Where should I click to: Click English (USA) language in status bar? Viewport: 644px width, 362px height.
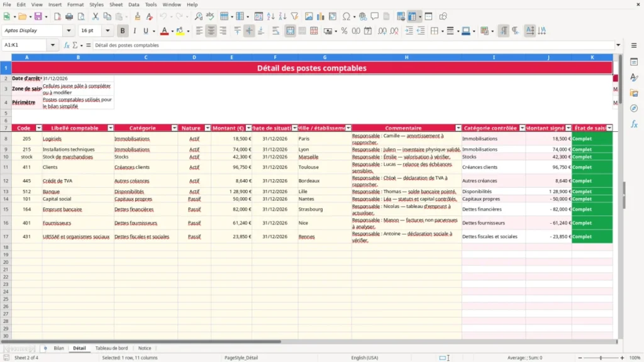tap(365, 358)
